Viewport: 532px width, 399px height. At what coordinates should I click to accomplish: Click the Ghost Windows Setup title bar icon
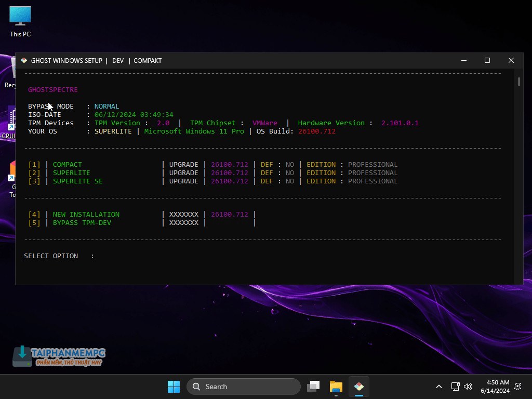(24, 61)
